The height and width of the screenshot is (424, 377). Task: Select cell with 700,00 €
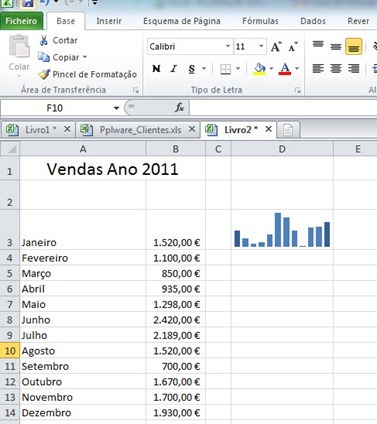click(176, 366)
